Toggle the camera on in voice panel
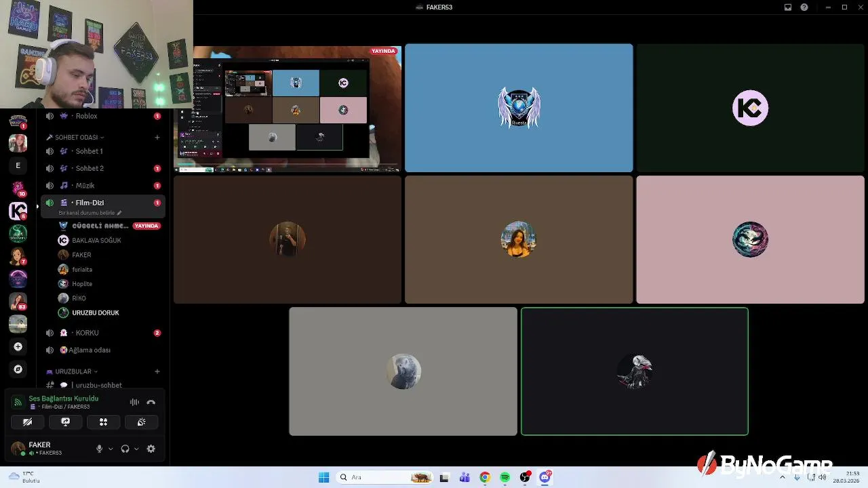The height and width of the screenshot is (488, 868). [x=27, y=422]
